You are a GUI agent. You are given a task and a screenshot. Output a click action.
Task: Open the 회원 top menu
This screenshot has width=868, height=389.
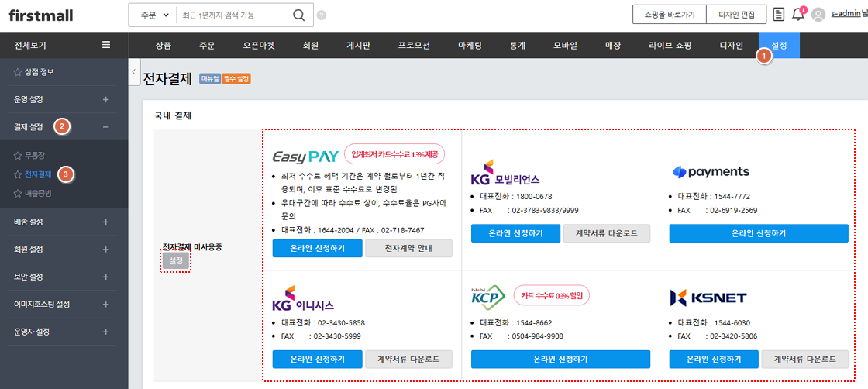(x=311, y=46)
